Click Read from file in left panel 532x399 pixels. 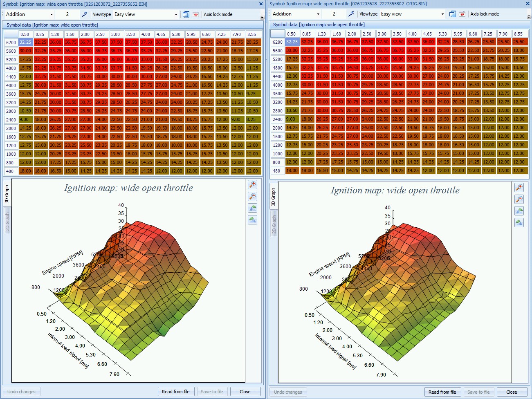point(175,392)
